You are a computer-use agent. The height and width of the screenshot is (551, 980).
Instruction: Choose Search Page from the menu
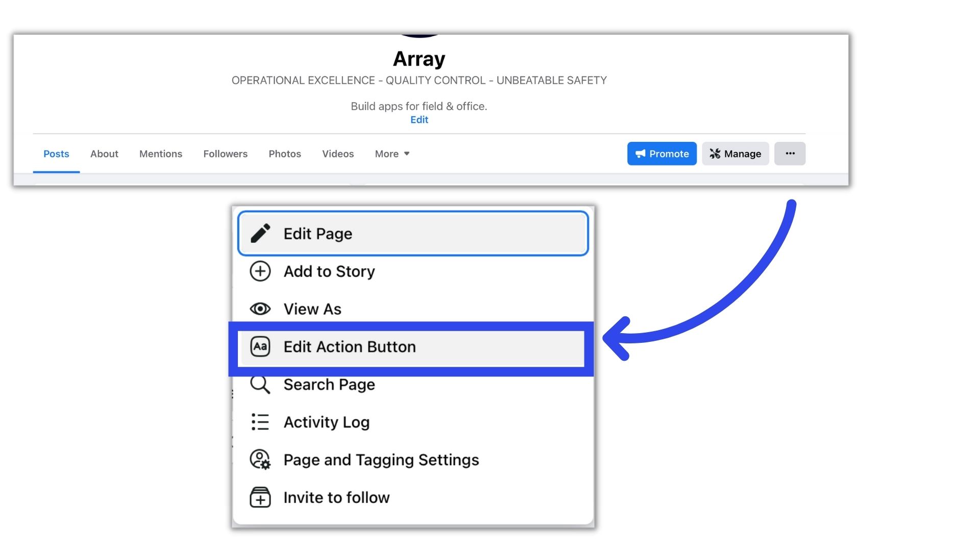[x=413, y=384]
